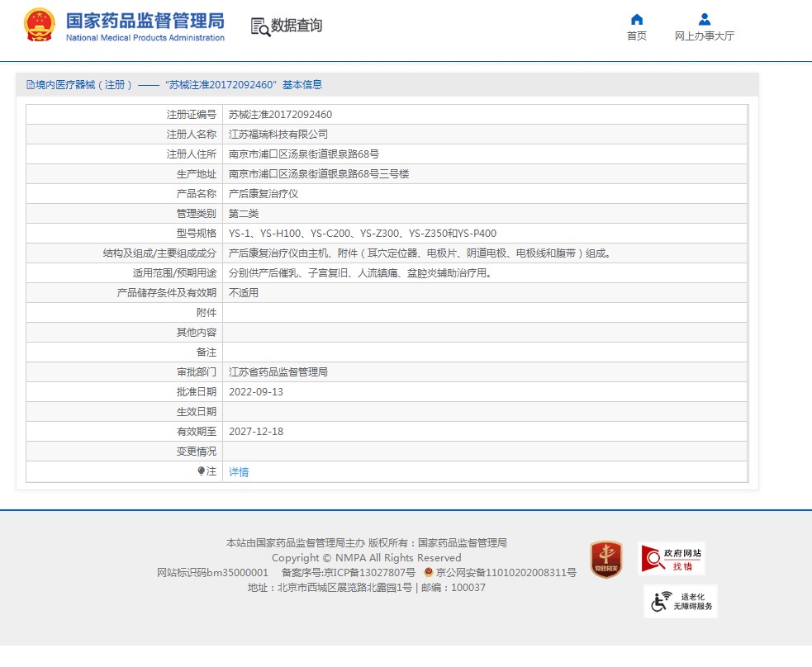Click the 网上办事大厅 text link
This screenshot has height=667, width=812.
[705, 35]
